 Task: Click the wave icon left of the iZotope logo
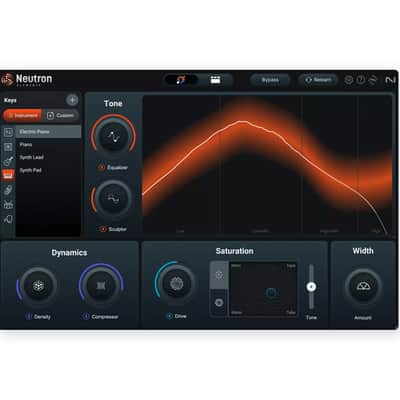[x=373, y=80]
